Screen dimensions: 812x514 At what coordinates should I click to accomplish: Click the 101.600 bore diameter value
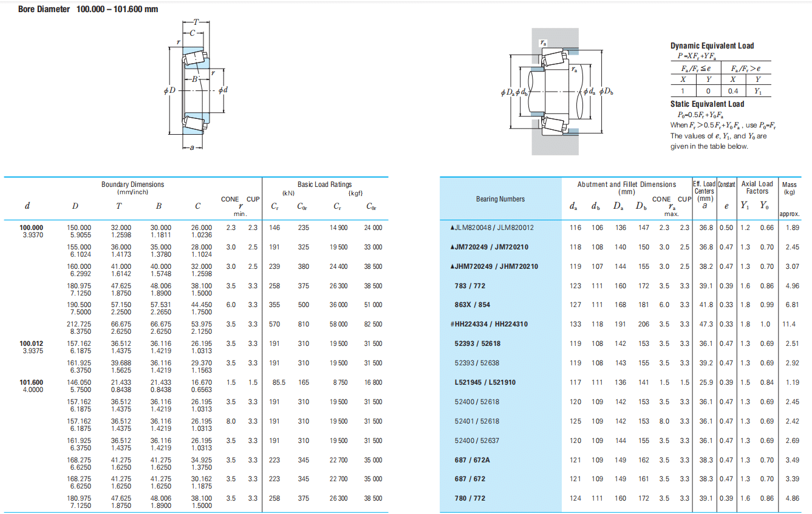[x=32, y=382]
